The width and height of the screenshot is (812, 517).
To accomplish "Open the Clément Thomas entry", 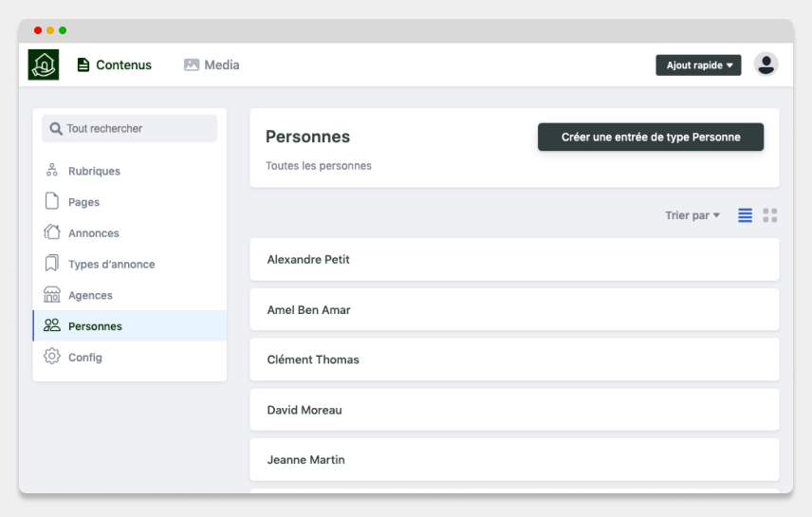I will point(514,360).
